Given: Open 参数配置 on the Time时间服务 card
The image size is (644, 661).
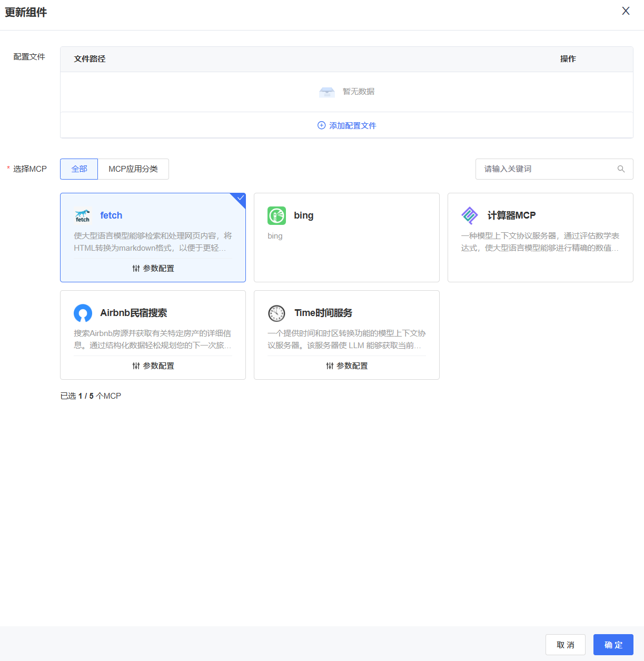Looking at the screenshot, I should [x=347, y=366].
